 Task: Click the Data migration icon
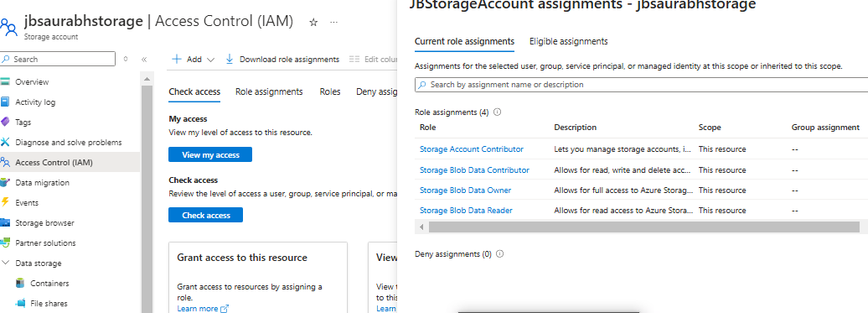(x=6, y=182)
